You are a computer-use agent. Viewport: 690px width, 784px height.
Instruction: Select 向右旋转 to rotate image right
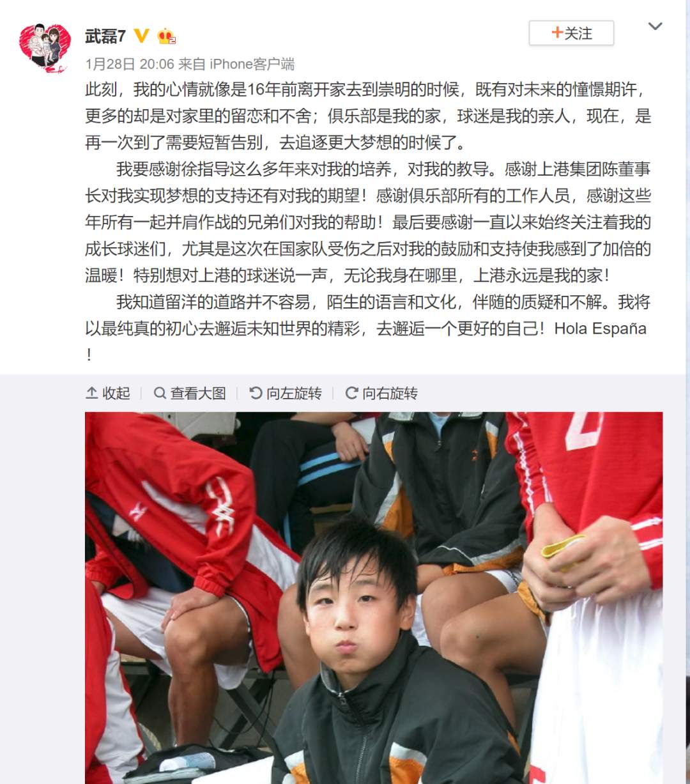(x=390, y=393)
